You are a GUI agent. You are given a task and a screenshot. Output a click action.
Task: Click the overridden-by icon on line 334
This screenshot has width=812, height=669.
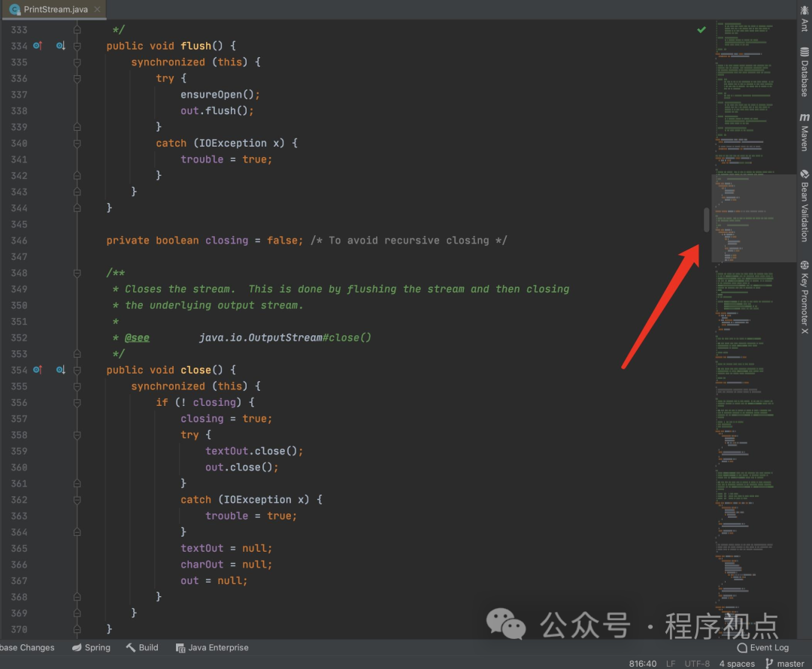tap(61, 46)
